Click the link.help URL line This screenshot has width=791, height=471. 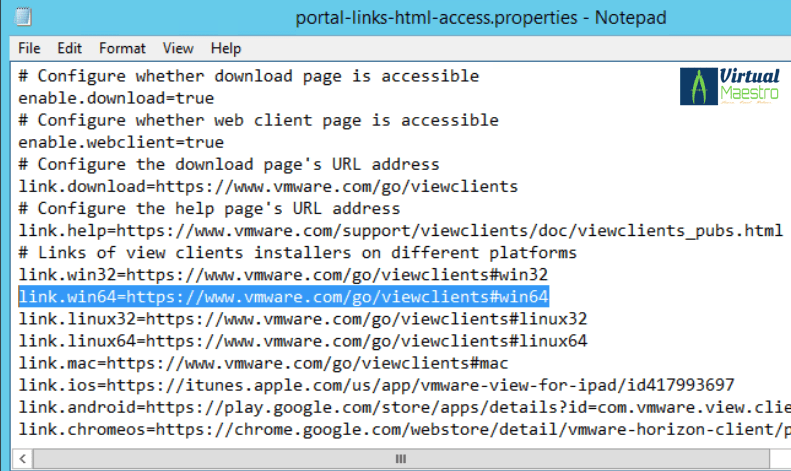coord(400,230)
